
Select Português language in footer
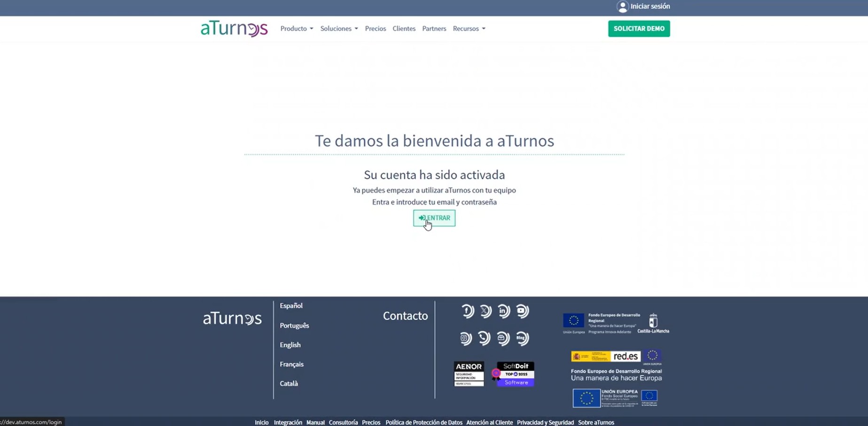294,325
